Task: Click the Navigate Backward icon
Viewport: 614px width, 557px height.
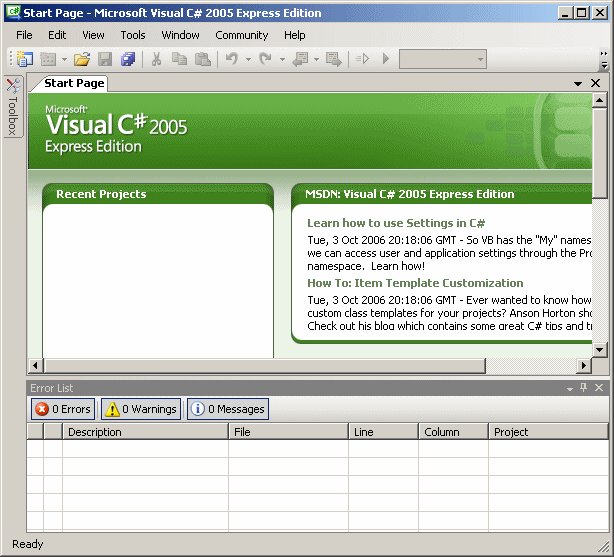Action: pyautogui.click(x=300, y=59)
